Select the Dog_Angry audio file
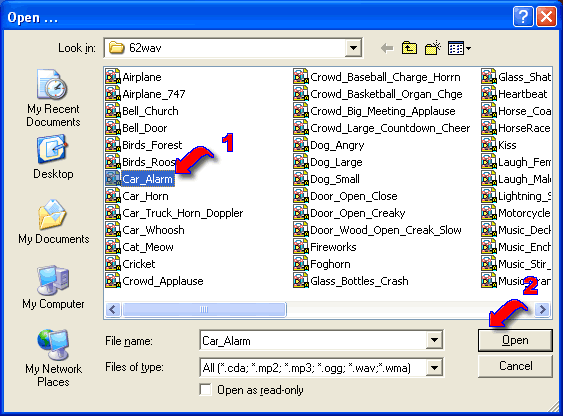This screenshot has height=416, width=563. (x=329, y=145)
